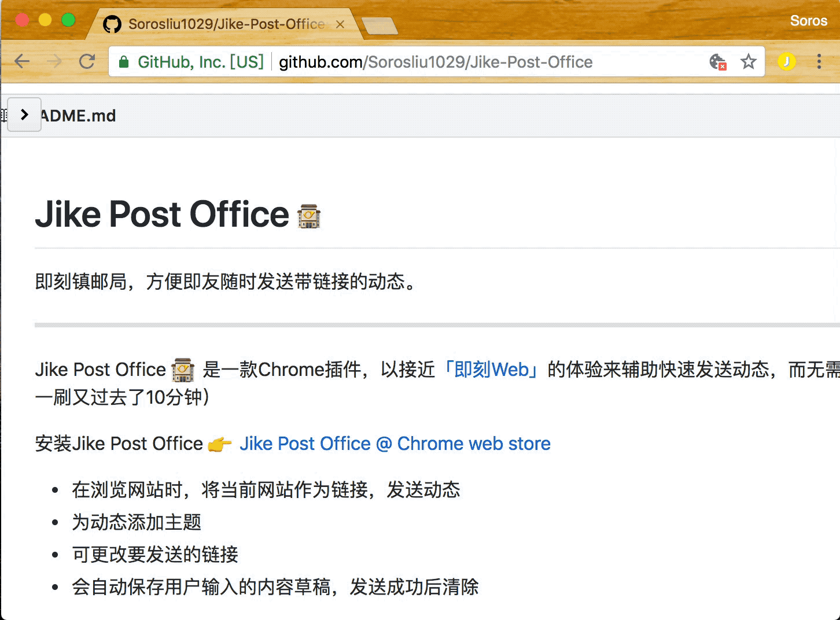Click the GitHub, Inc. [US] certificate label
The width and height of the screenshot is (840, 620).
(x=201, y=62)
